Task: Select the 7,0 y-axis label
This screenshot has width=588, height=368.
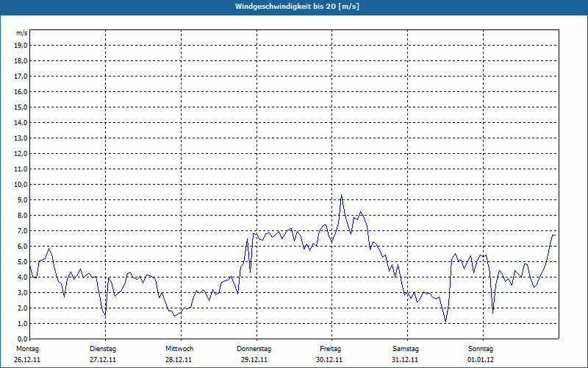Action: tap(22, 230)
